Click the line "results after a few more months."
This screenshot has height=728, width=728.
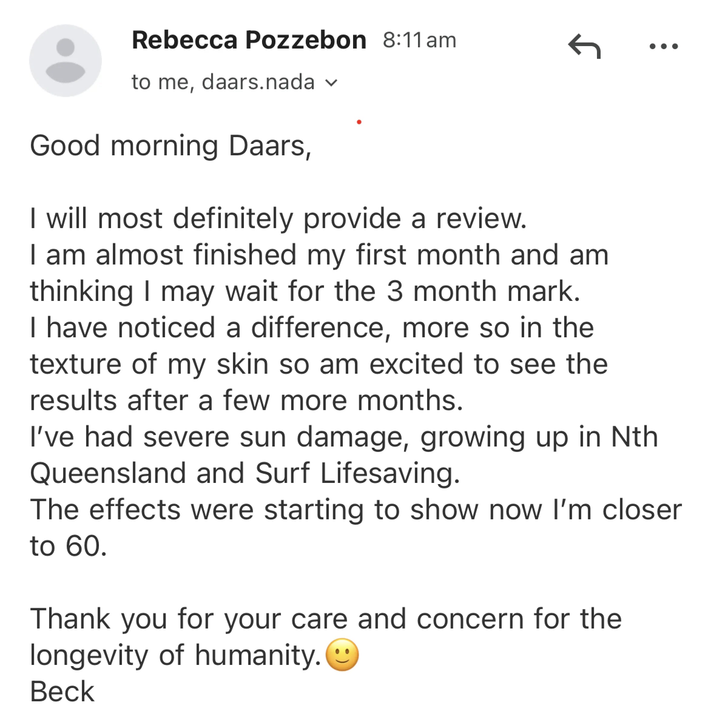click(246, 400)
